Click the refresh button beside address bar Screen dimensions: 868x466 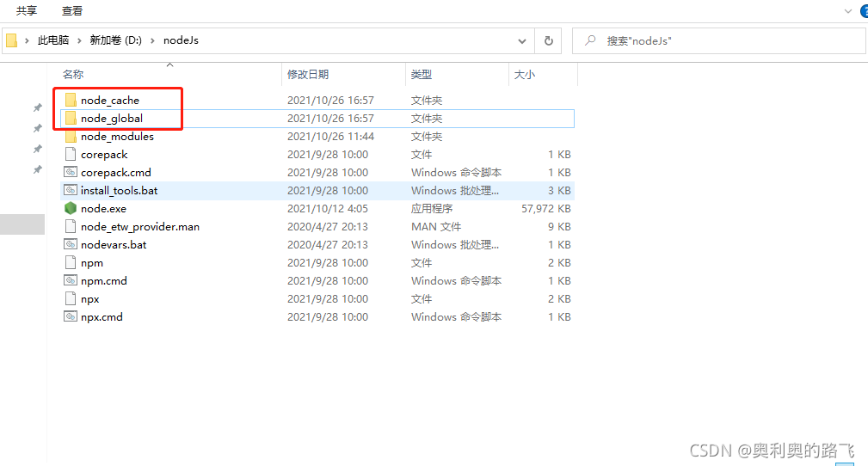click(548, 40)
